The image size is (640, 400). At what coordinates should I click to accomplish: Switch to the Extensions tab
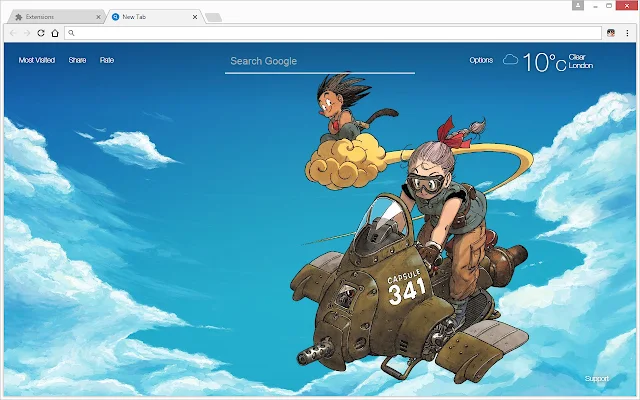57,17
